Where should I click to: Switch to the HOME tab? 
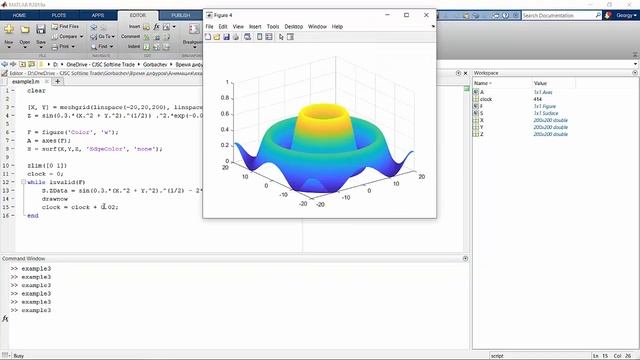click(x=19, y=15)
